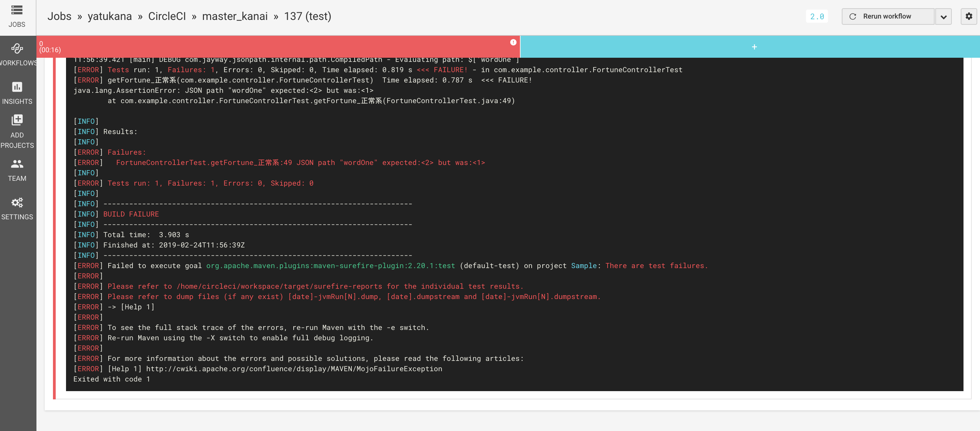Click the 137 (test) breadcrumb

click(307, 16)
